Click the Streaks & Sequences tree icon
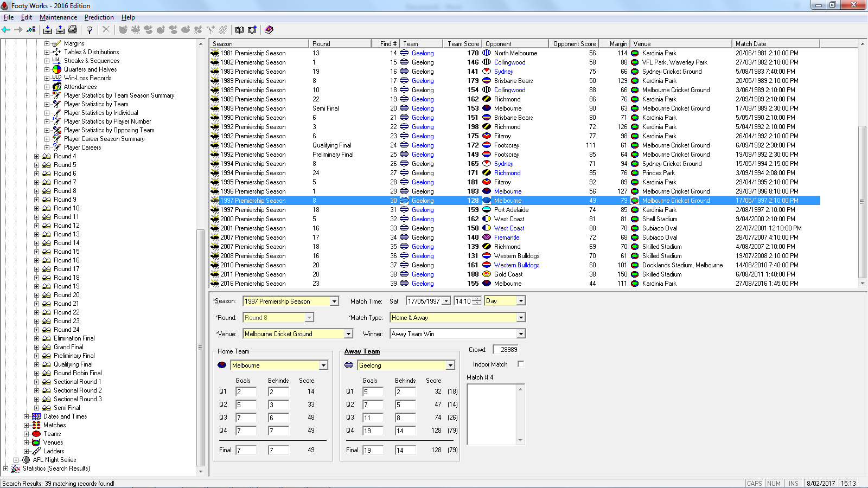868x488 pixels. pyautogui.click(x=57, y=61)
